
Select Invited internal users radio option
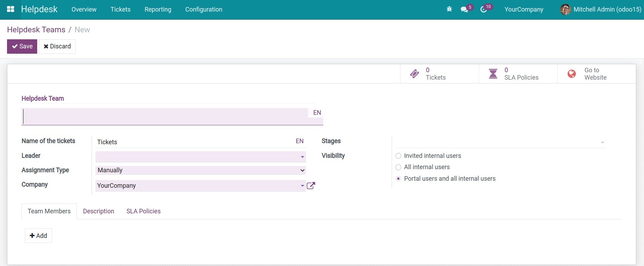pyautogui.click(x=398, y=156)
